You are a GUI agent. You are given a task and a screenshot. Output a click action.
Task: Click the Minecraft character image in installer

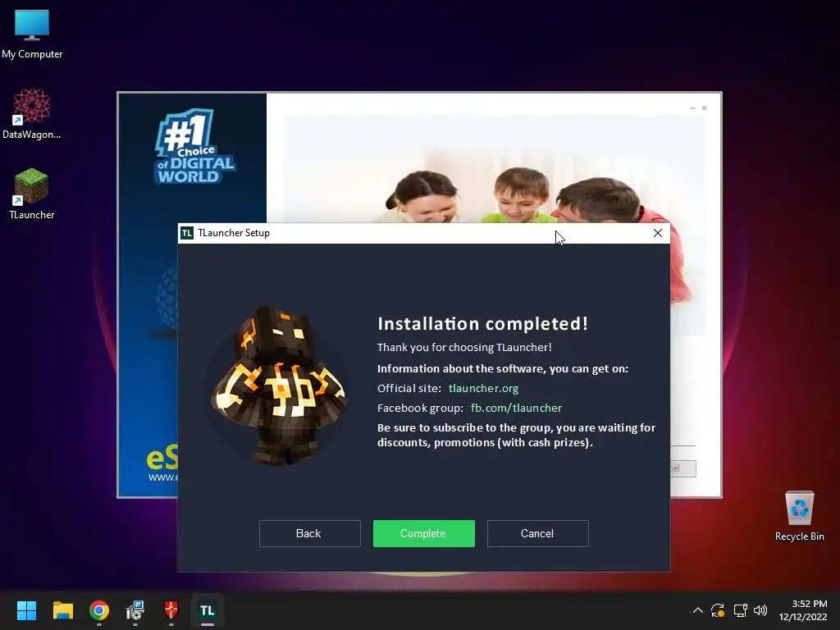pyautogui.click(x=278, y=386)
